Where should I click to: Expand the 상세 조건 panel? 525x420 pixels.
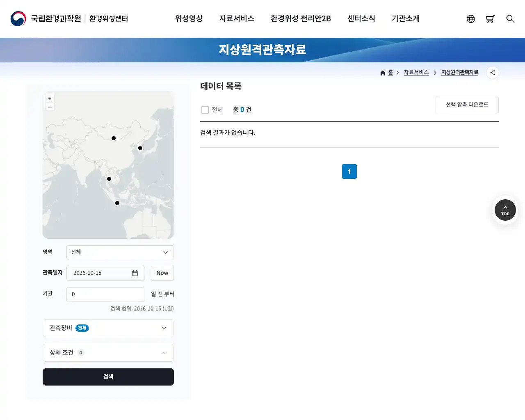pyautogui.click(x=108, y=353)
